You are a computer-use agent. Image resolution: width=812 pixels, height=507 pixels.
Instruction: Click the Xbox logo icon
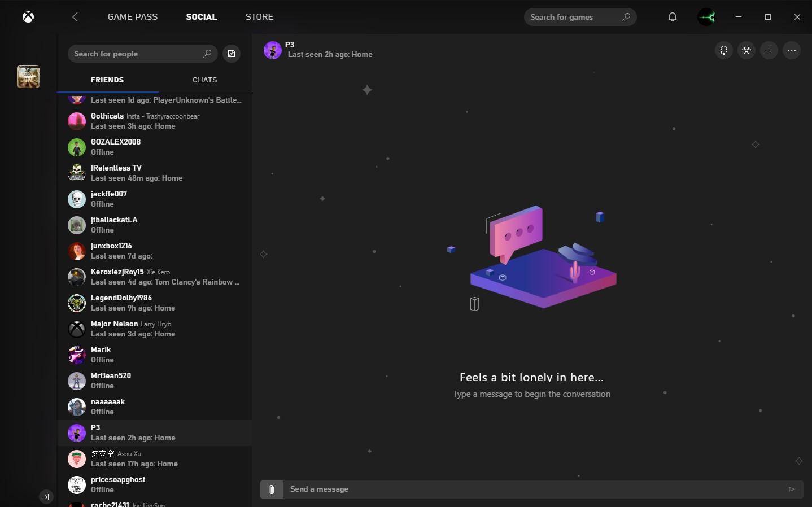[28, 17]
